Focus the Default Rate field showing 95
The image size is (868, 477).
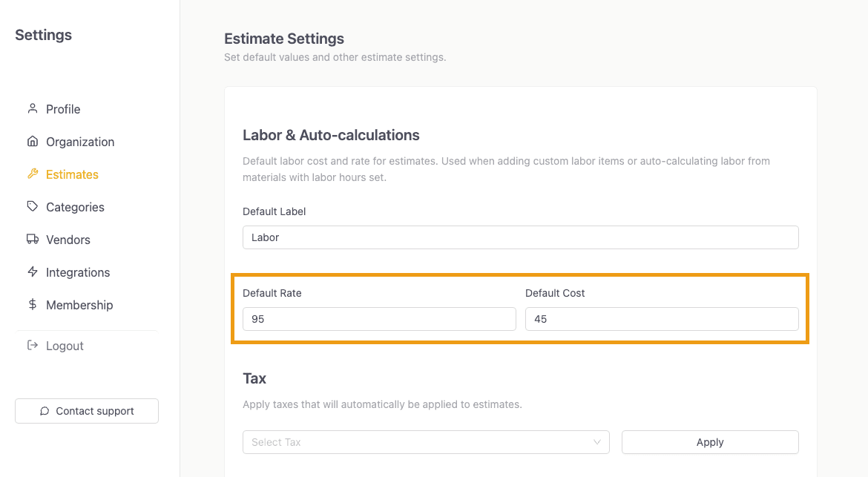coord(379,318)
